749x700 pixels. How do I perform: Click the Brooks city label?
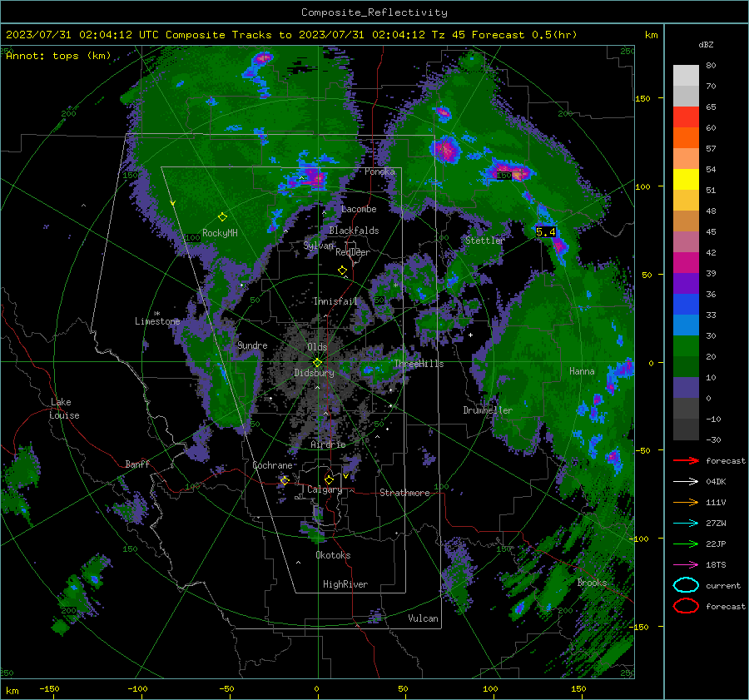[592, 583]
